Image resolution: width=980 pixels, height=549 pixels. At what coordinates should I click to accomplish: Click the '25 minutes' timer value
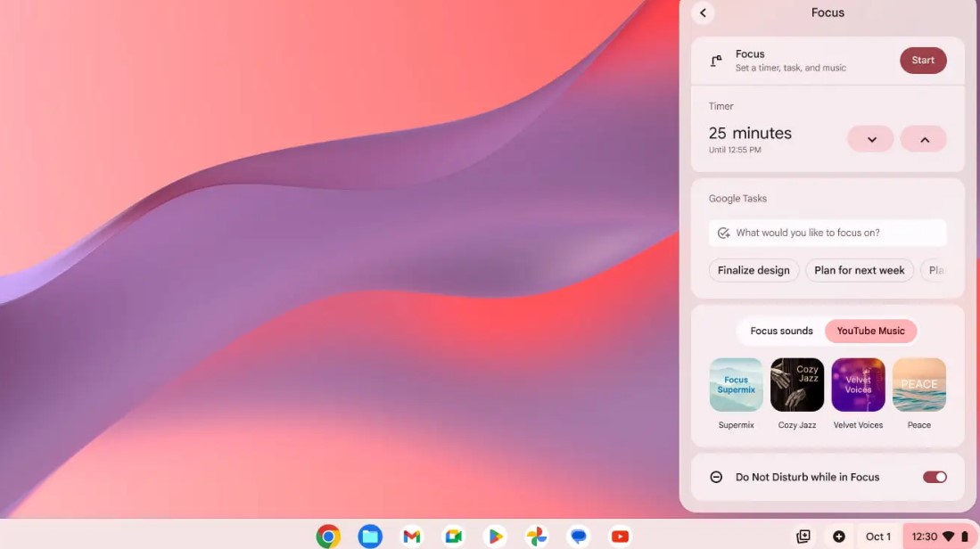tap(750, 133)
